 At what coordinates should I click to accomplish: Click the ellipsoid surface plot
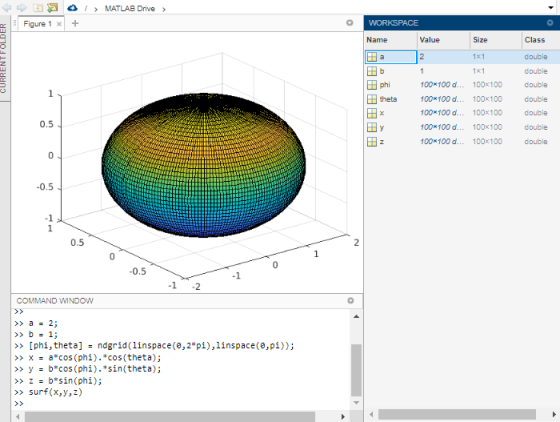coord(203,165)
